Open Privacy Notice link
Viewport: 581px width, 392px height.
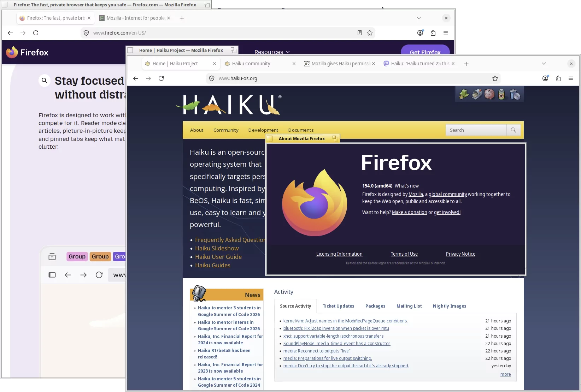coord(460,254)
